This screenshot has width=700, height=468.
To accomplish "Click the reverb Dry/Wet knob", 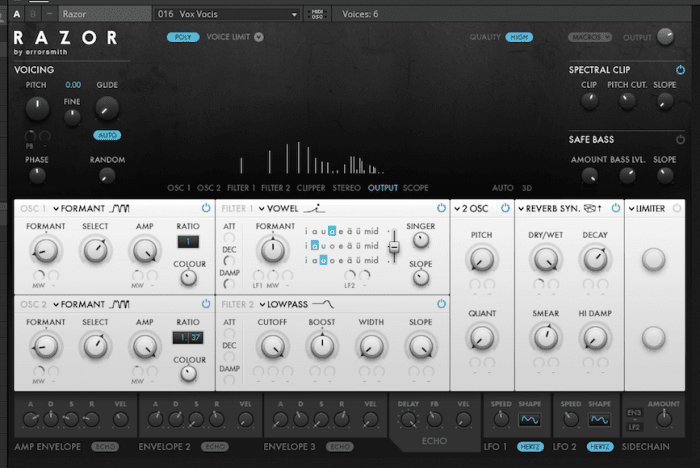I will [546, 259].
